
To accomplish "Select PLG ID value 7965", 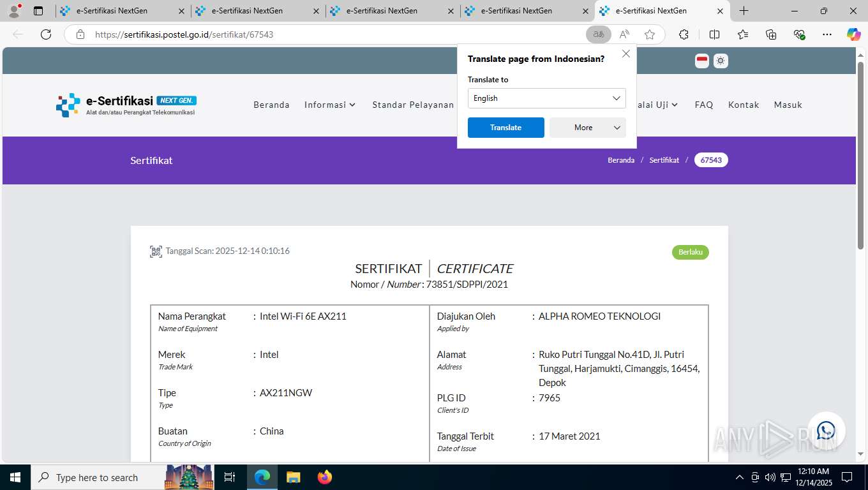I will (x=550, y=398).
